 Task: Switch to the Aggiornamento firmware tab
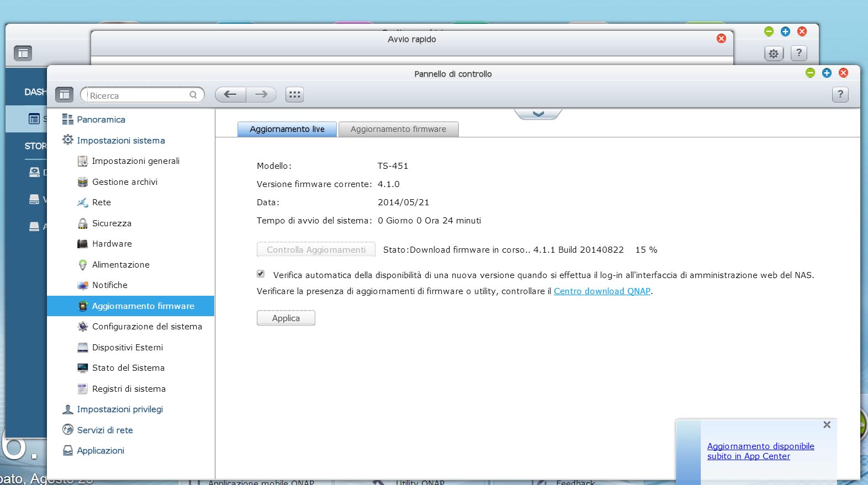pyautogui.click(x=398, y=129)
